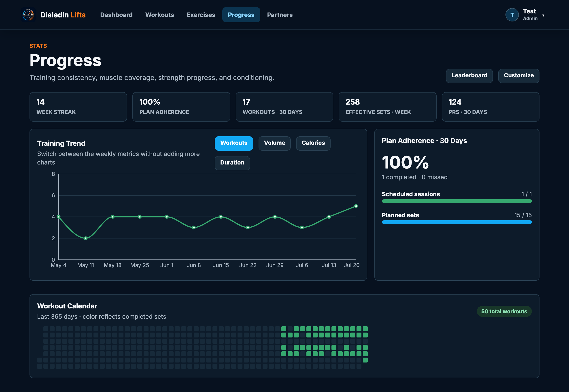569x392 pixels.
Task: Switch the trend chart to Volume
Action: 274,143
